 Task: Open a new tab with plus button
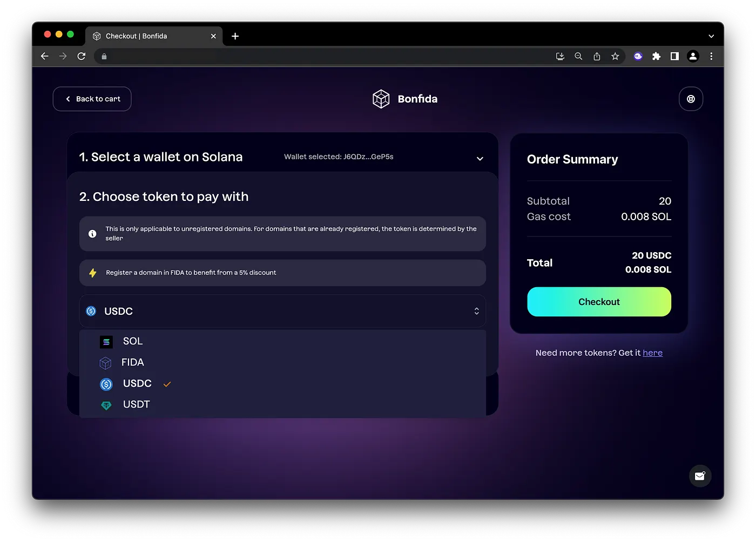point(235,36)
